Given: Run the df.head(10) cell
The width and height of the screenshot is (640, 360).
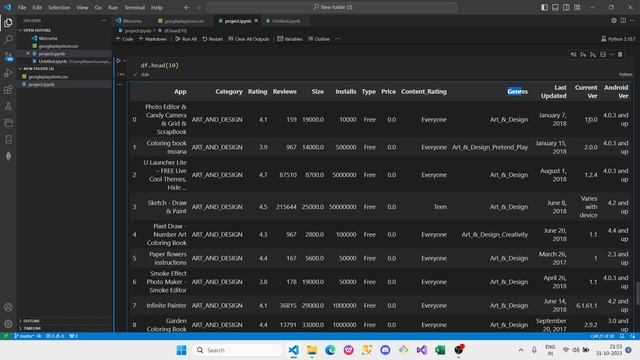Looking at the screenshot, I should (x=118, y=61).
